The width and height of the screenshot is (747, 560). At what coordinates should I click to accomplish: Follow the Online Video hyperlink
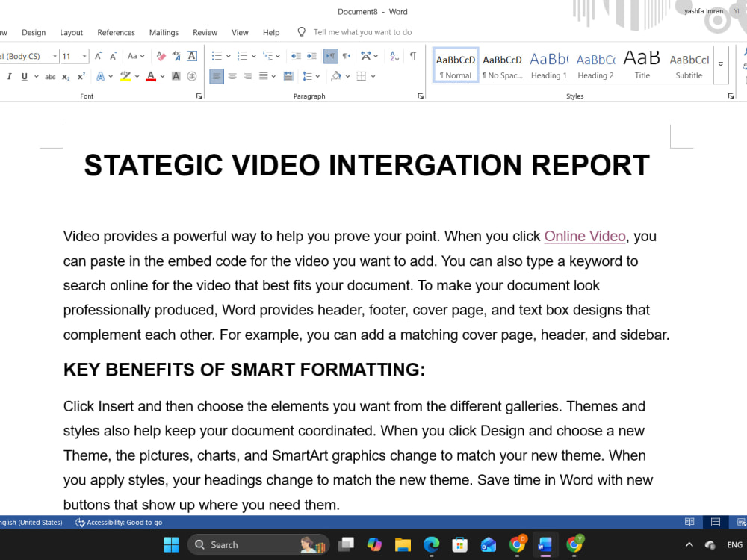585,236
